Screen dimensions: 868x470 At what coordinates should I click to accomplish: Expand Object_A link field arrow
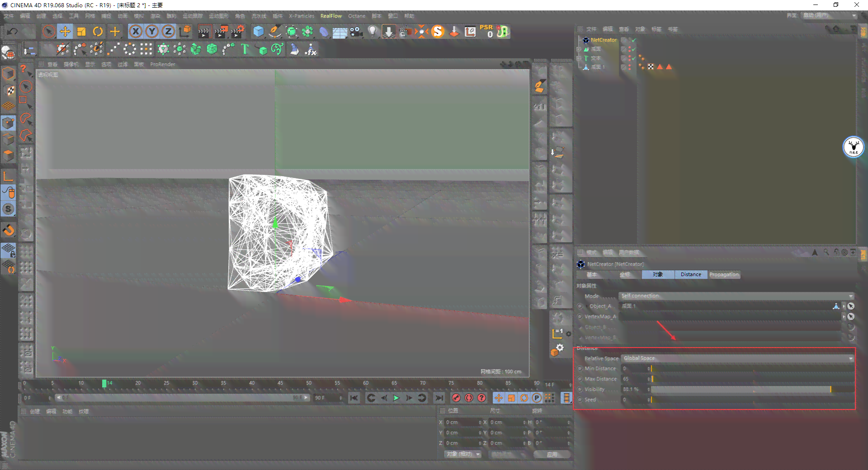click(844, 306)
